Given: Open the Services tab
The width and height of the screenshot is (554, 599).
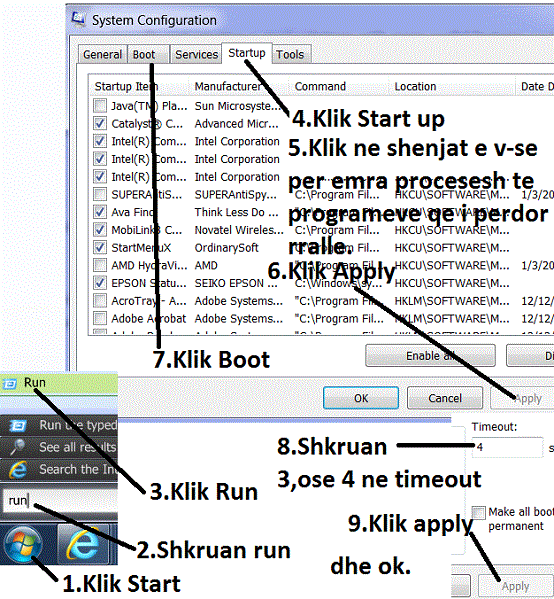Looking at the screenshot, I should tap(196, 54).
